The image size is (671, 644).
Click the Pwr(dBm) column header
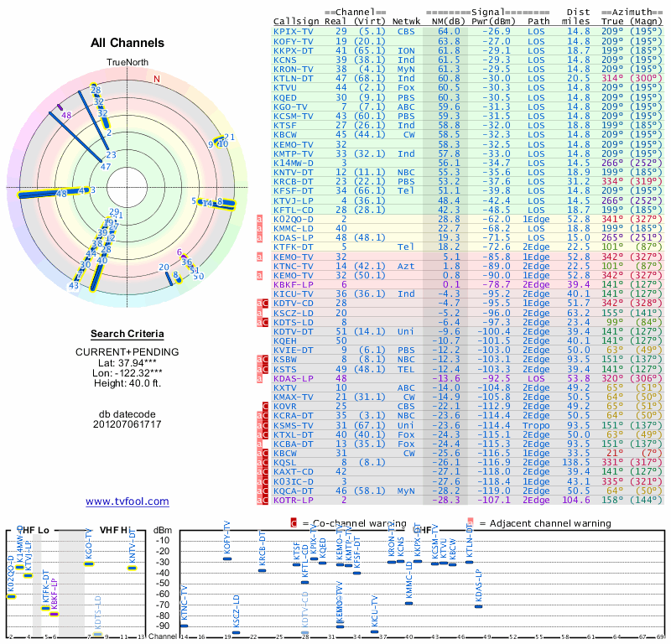coord(493,22)
